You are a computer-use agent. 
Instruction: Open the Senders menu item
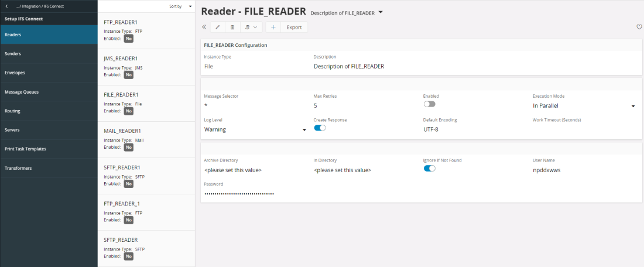[x=49, y=54]
